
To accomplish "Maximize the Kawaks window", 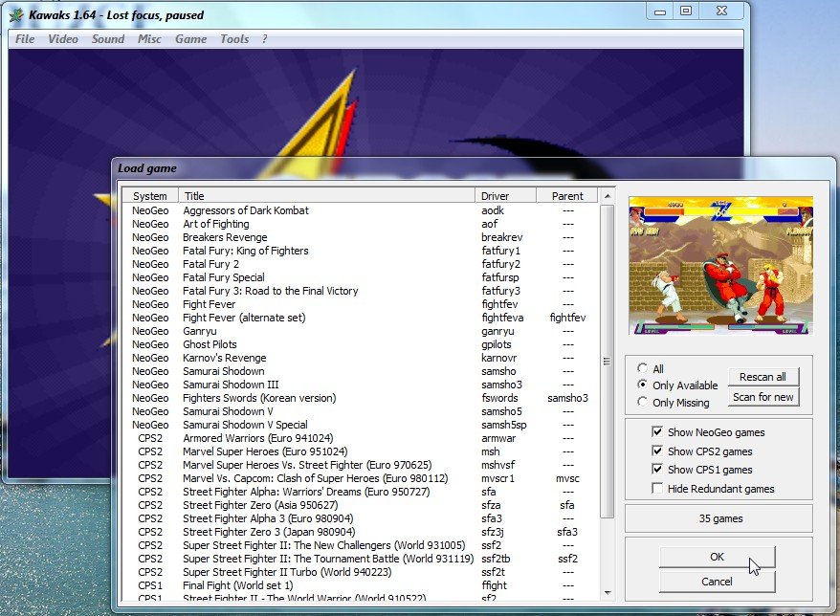I will click(686, 11).
